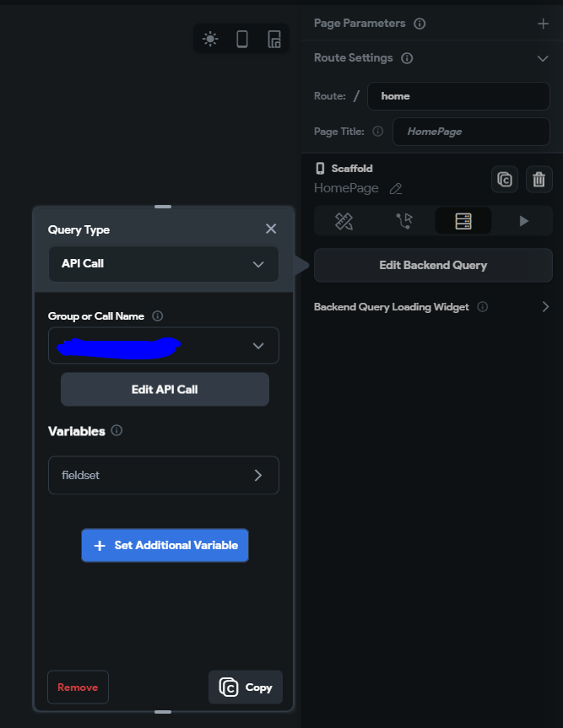Click the Route input field containing home
Screen dimensions: 563x728
458,96
